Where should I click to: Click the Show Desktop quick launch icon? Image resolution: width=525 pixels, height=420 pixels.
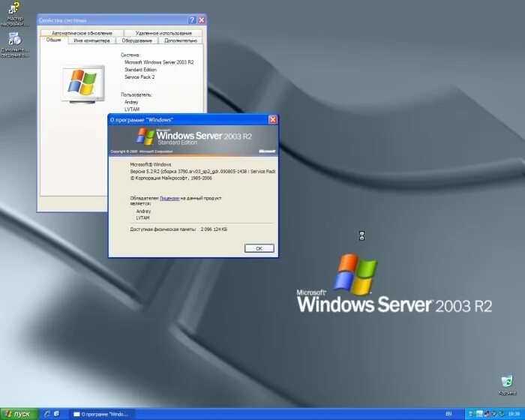[56, 414]
